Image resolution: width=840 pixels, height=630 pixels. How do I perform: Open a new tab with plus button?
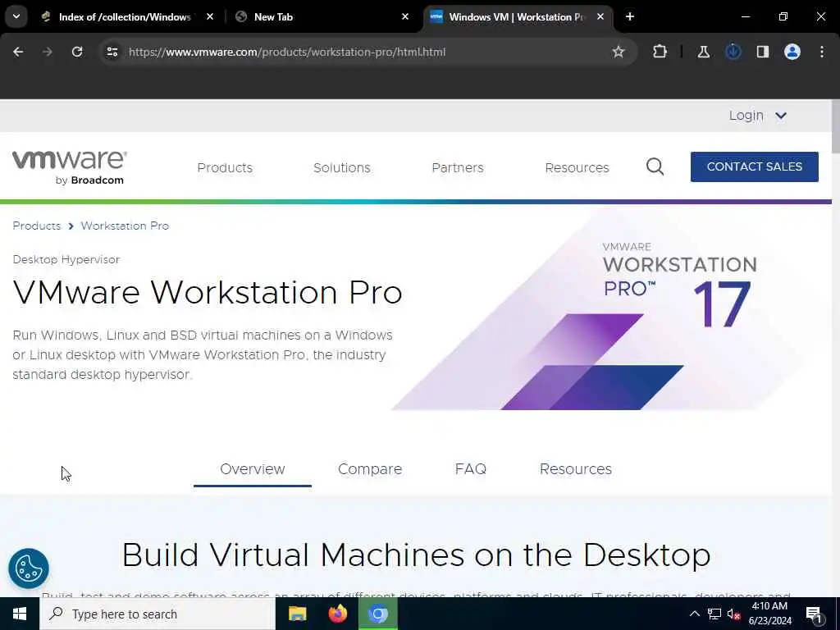click(x=630, y=16)
